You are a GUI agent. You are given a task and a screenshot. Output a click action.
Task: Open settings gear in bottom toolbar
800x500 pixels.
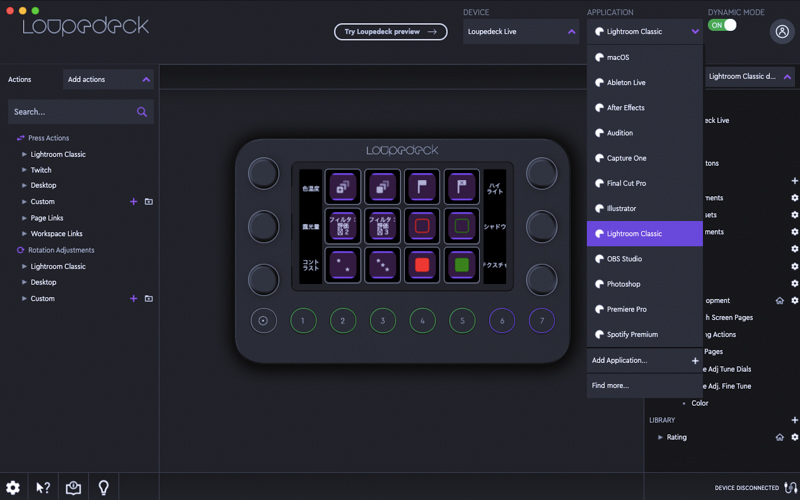coord(13,488)
